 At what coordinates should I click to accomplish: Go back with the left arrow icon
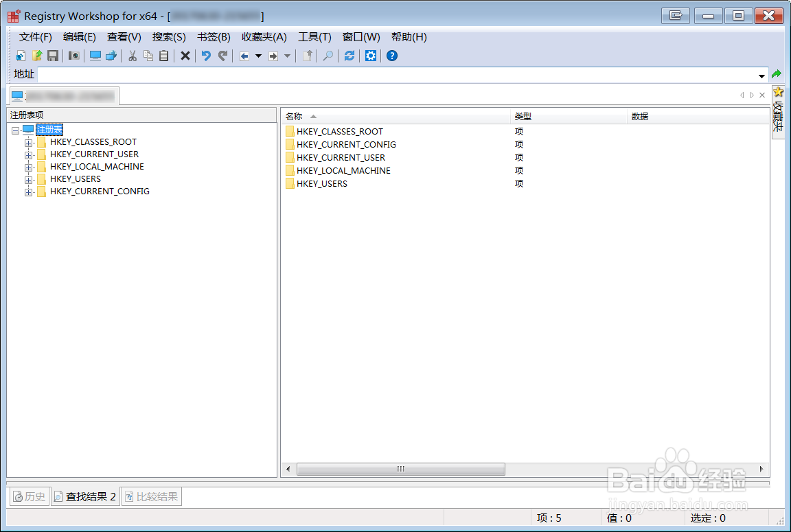[244, 56]
